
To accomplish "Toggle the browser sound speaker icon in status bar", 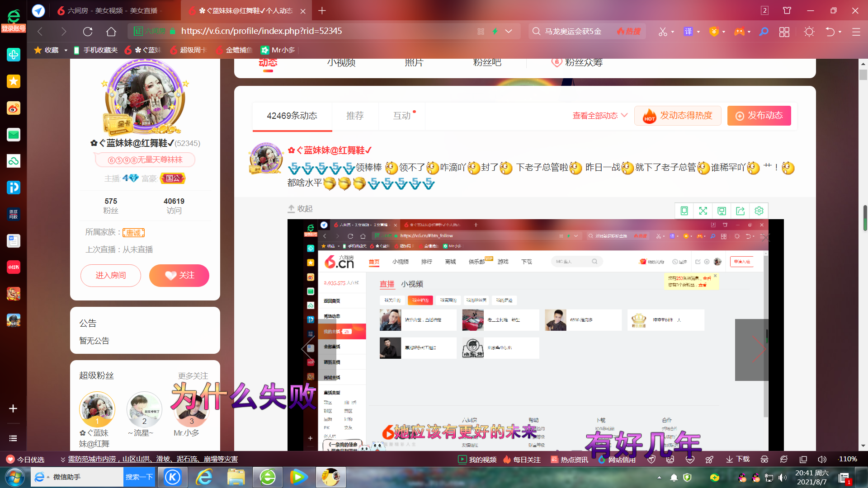I will click(822, 460).
